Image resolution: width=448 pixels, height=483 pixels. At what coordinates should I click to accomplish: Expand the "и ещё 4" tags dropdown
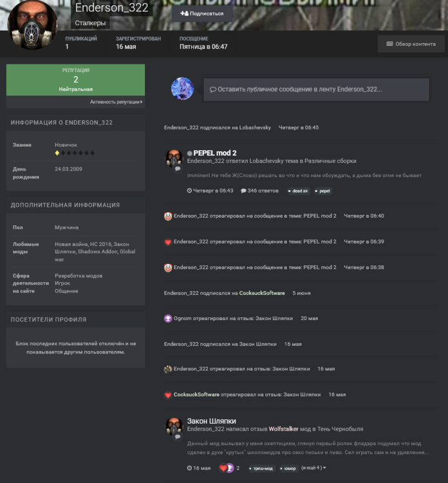click(x=313, y=468)
